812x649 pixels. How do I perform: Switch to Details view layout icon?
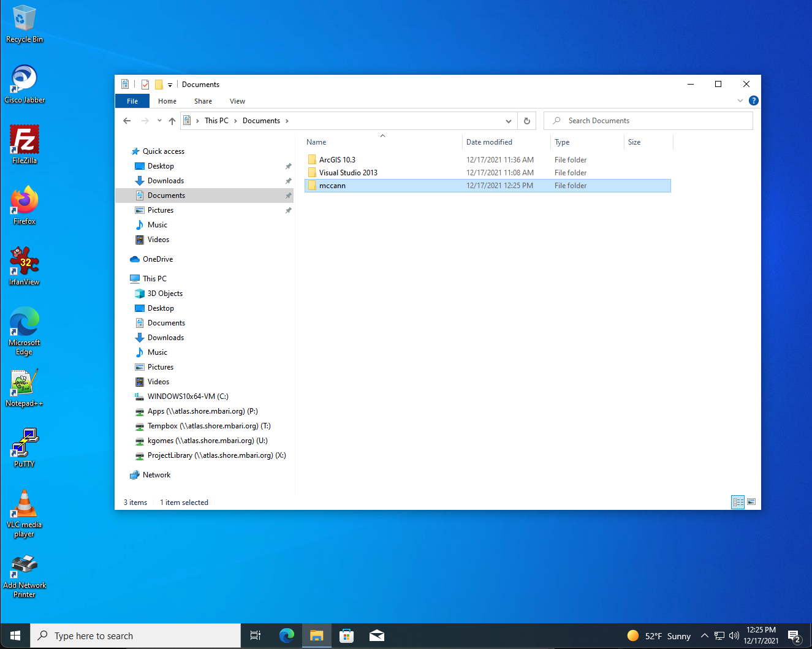tap(738, 502)
